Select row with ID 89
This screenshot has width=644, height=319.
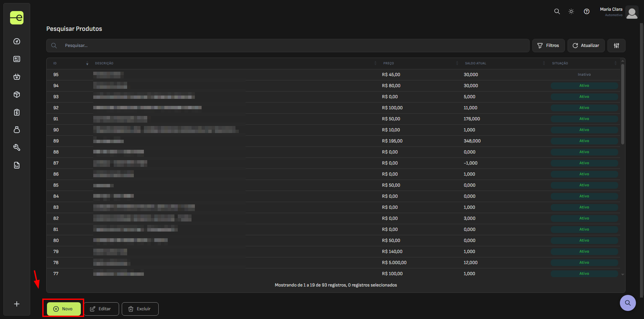333,141
